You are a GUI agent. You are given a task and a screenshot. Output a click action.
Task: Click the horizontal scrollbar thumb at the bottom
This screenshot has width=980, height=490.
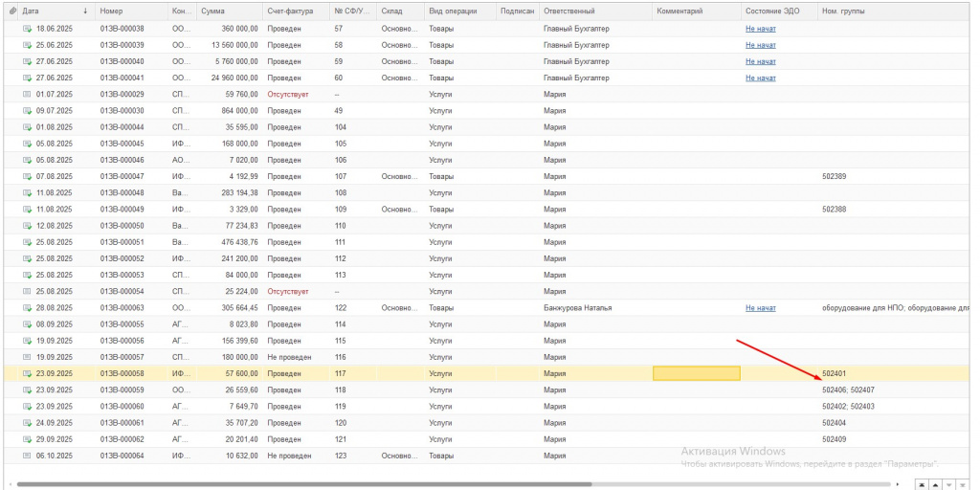[303, 483]
